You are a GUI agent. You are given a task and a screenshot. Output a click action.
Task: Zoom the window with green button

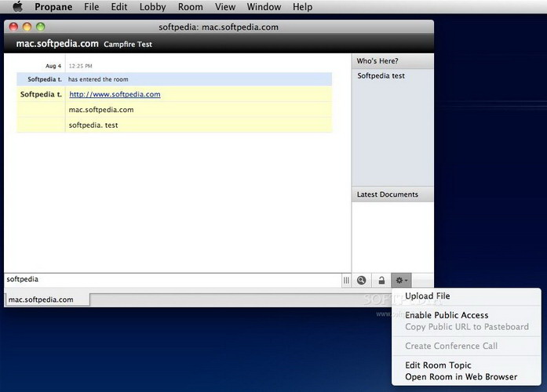coord(41,27)
